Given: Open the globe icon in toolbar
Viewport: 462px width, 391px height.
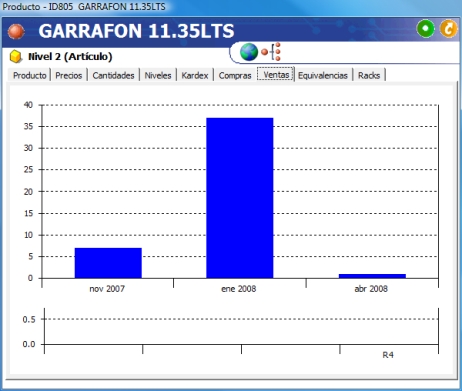Looking at the screenshot, I should point(249,52).
